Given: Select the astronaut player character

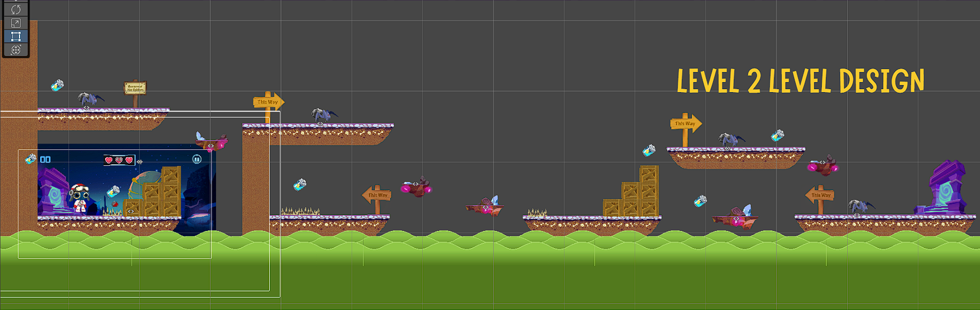Looking at the screenshot, I should point(80,198).
